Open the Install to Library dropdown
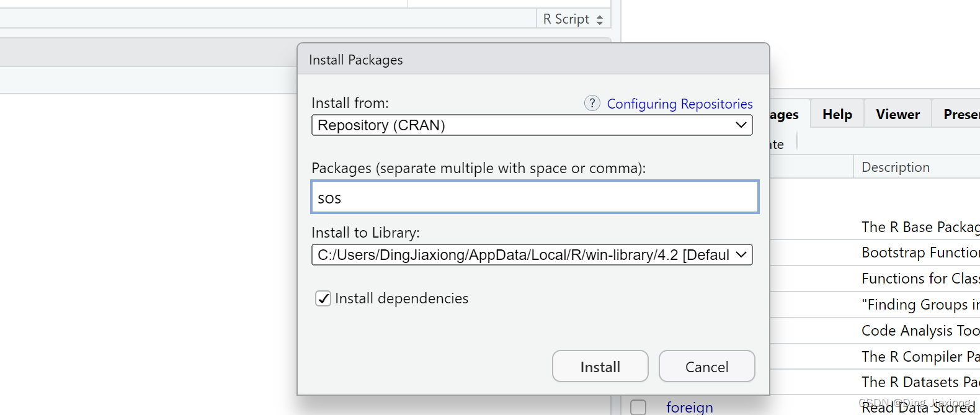 tap(532, 255)
